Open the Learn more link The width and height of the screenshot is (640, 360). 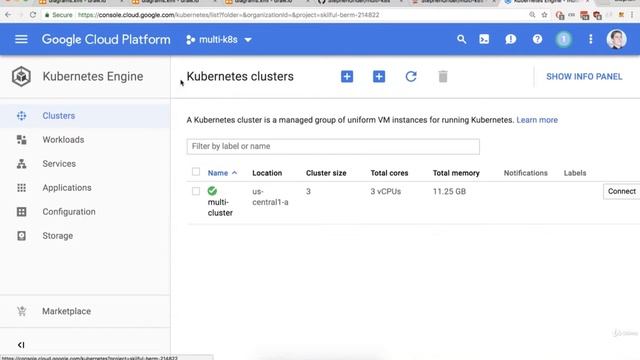(x=537, y=120)
